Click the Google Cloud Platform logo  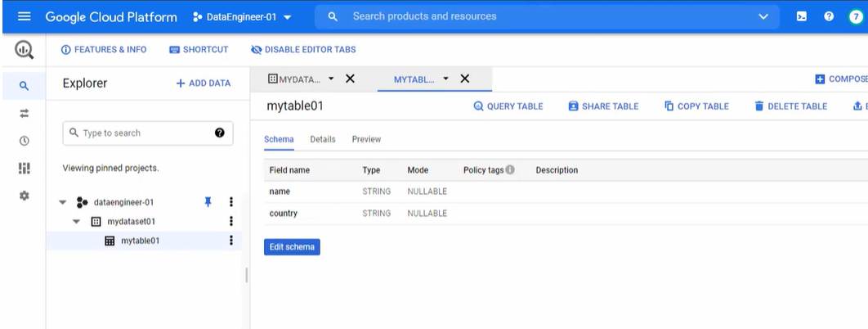pos(111,16)
